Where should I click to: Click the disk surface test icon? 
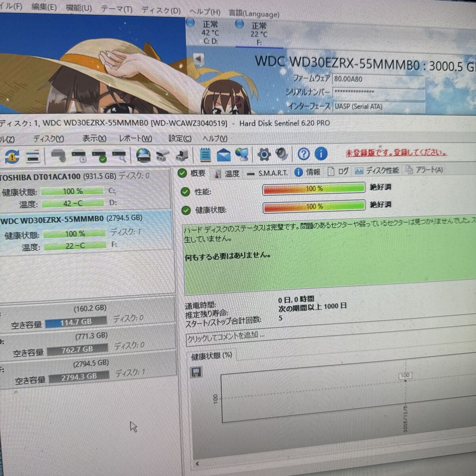point(59,155)
